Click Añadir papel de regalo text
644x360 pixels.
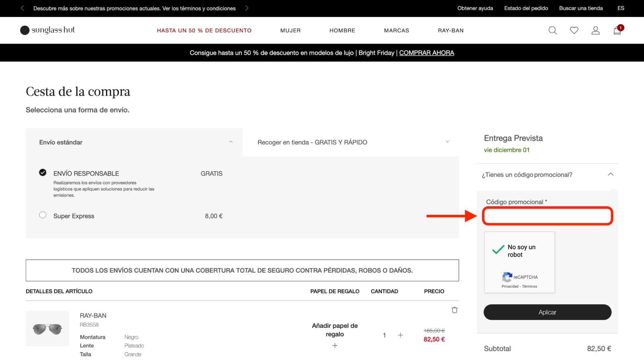pyautogui.click(x=335, y=330)
